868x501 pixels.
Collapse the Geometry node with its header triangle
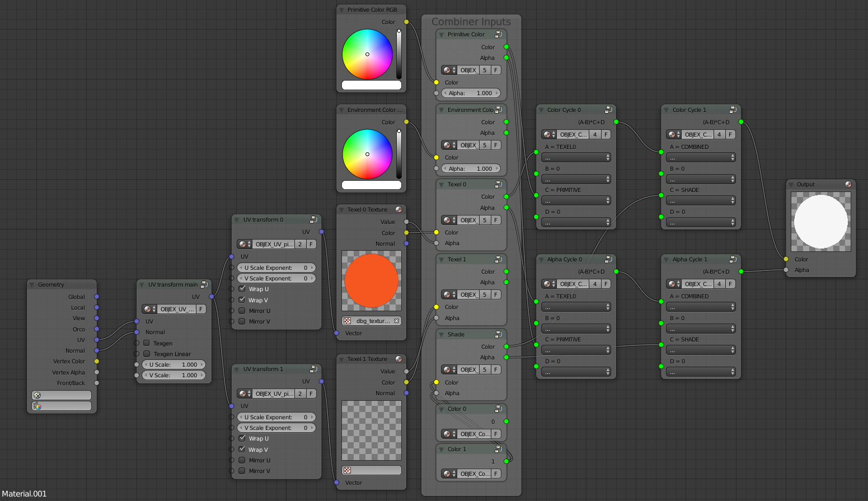(31, 284)
